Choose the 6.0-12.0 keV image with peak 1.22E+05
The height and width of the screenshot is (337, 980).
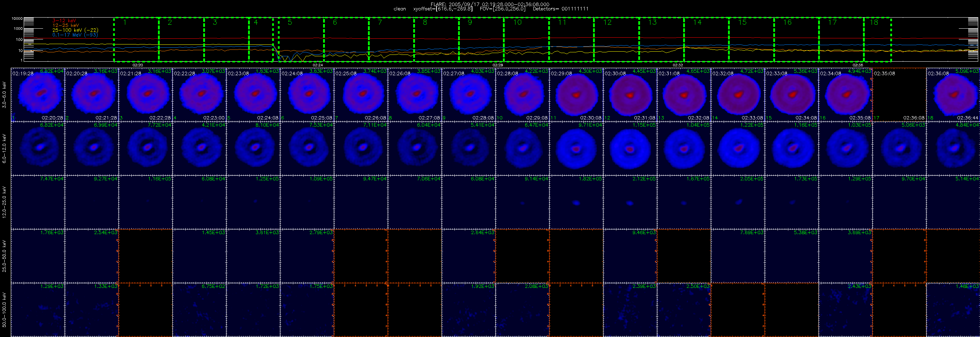pos(738,148)
